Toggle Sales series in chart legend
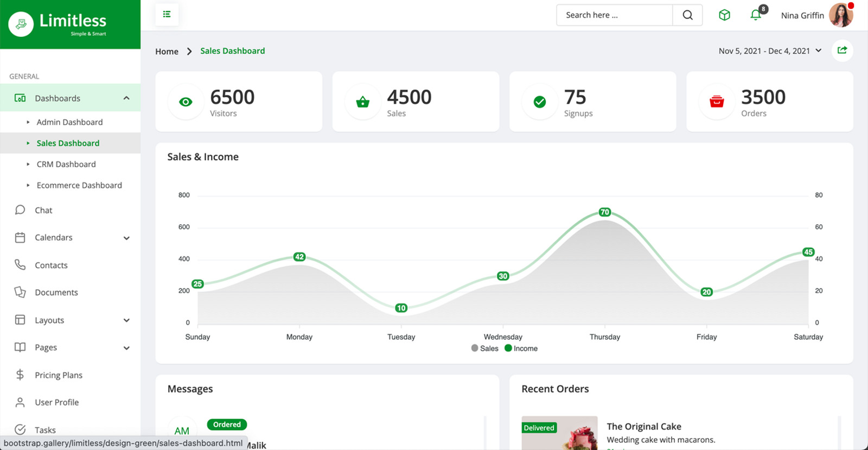 coord(484,348)
